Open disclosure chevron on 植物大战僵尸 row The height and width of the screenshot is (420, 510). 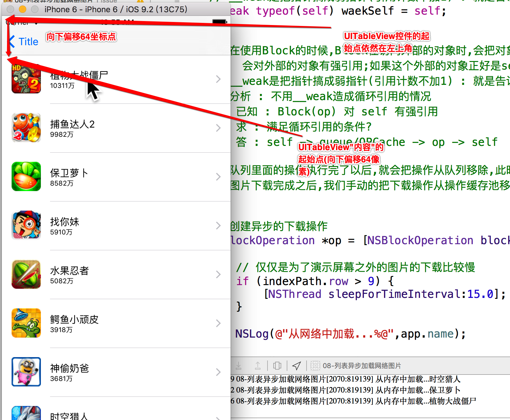click(218, 79)
